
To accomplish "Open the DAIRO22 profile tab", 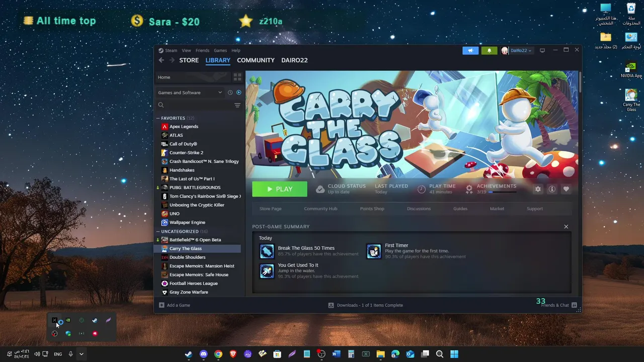I will coord(294,60).
